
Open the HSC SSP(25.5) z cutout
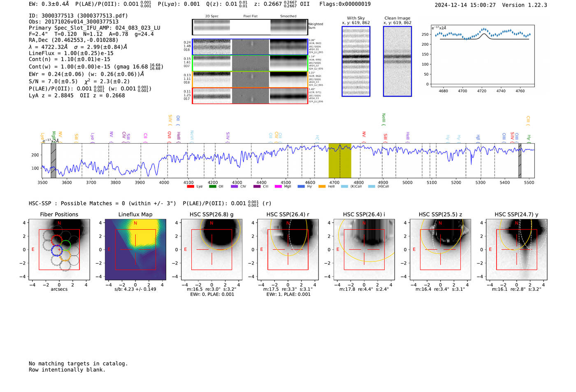pos(440,250)
